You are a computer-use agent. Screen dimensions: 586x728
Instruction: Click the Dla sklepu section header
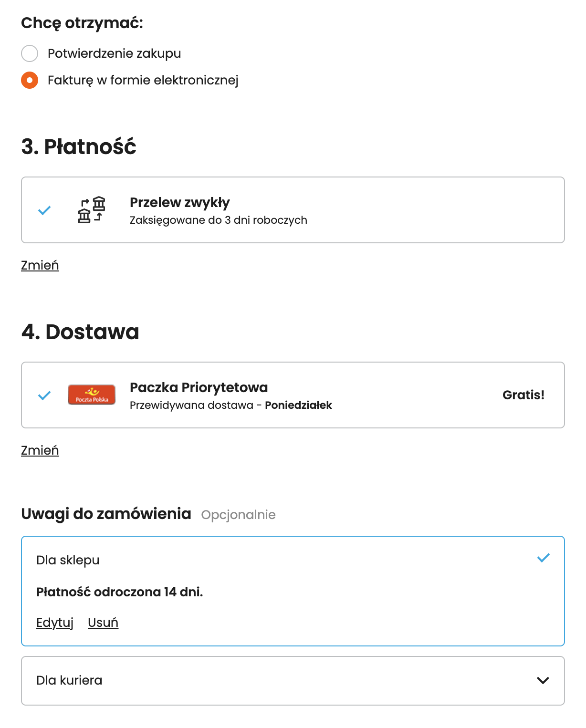tap(68, 560)
